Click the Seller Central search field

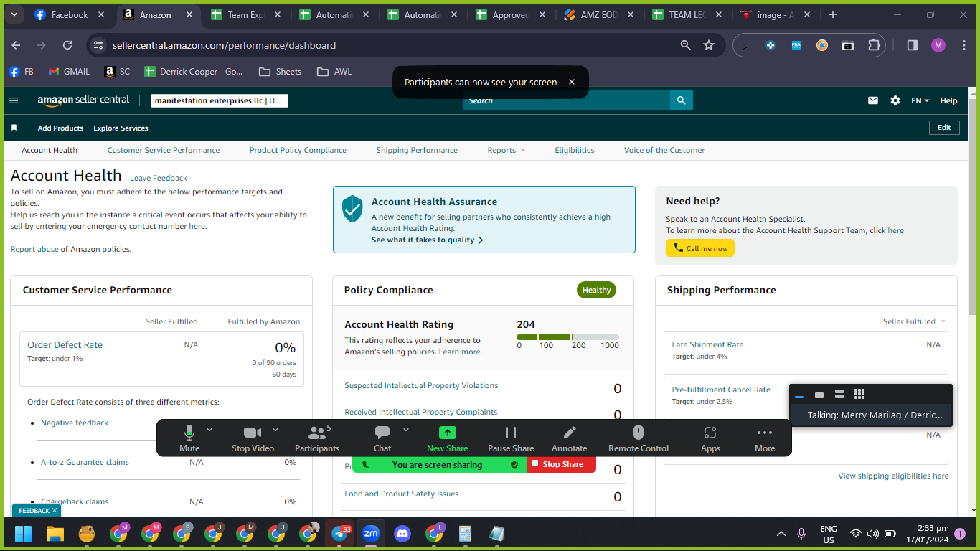click(567, 100)
